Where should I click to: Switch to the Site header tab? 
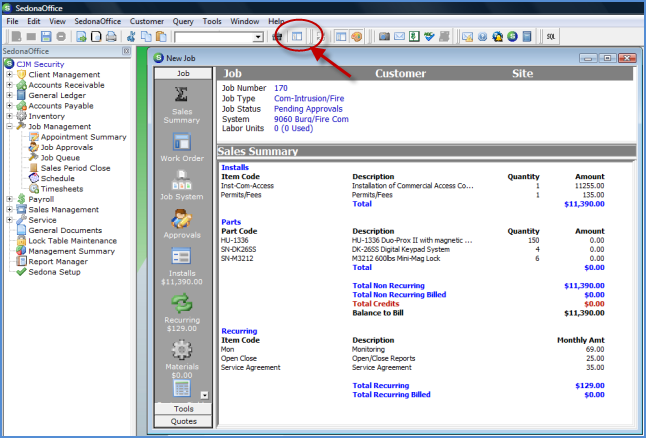click(522, 73)
